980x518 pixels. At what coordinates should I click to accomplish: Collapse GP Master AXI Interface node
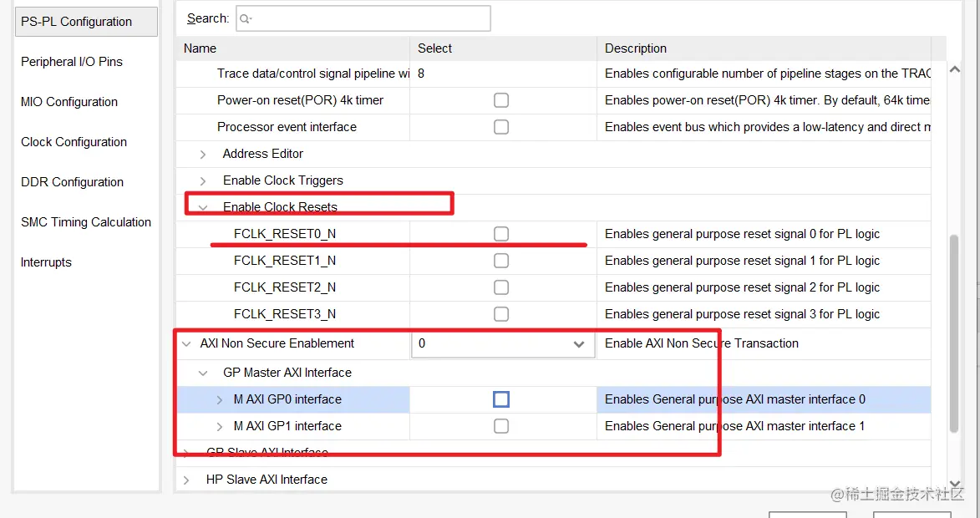pyautogui.click(x=202, y=373)
